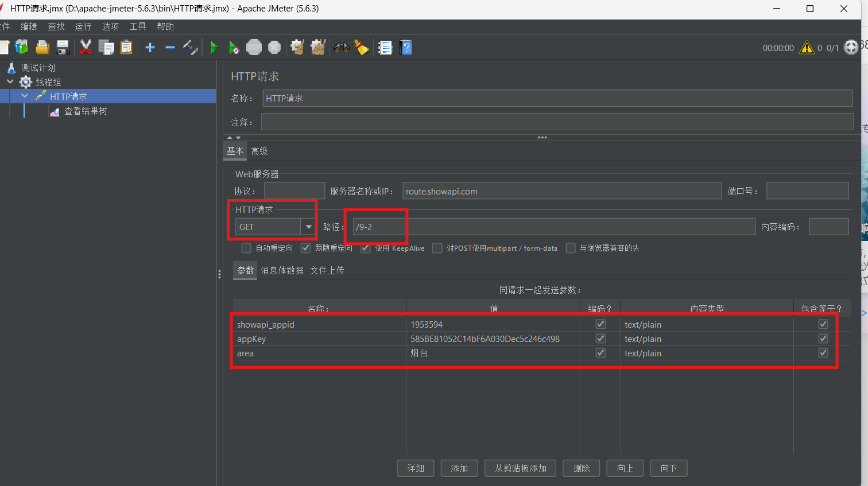This screenshot has height=486, width=868.
Task: Click the yellow warning log icon
Action: point(807,48)
